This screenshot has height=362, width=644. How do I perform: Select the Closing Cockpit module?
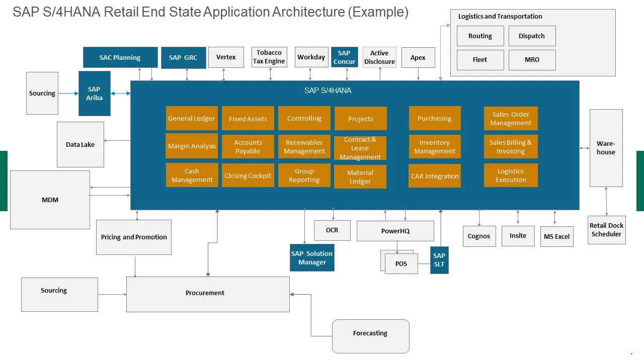coord(248,175)
